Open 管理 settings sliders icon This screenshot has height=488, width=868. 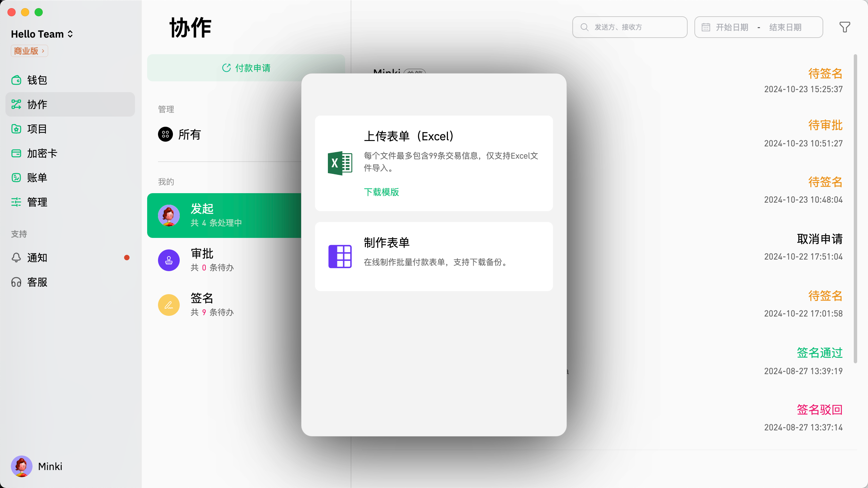click(x=16, y=202)
